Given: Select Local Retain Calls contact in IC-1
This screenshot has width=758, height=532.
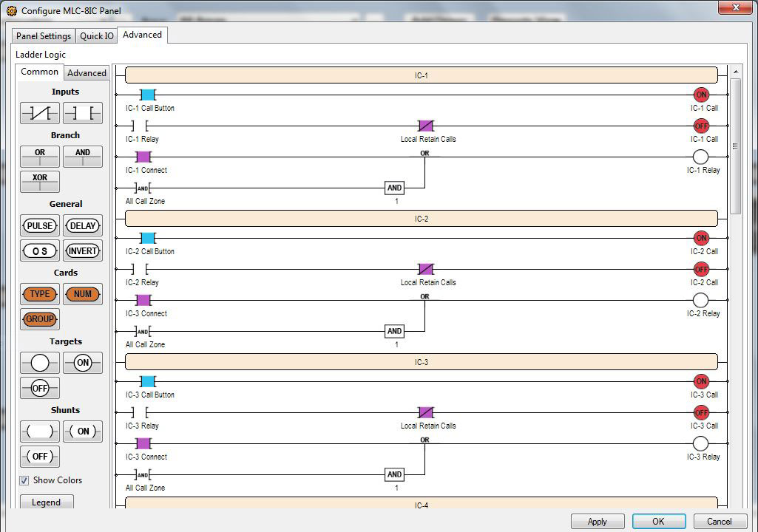Looking at the screenshot, I should click(425, 126).
